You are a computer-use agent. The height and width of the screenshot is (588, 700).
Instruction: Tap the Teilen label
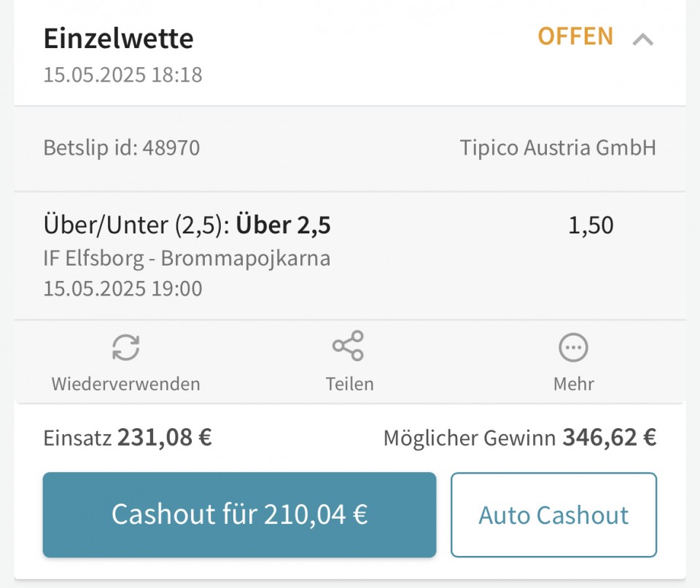click(349, 384)
